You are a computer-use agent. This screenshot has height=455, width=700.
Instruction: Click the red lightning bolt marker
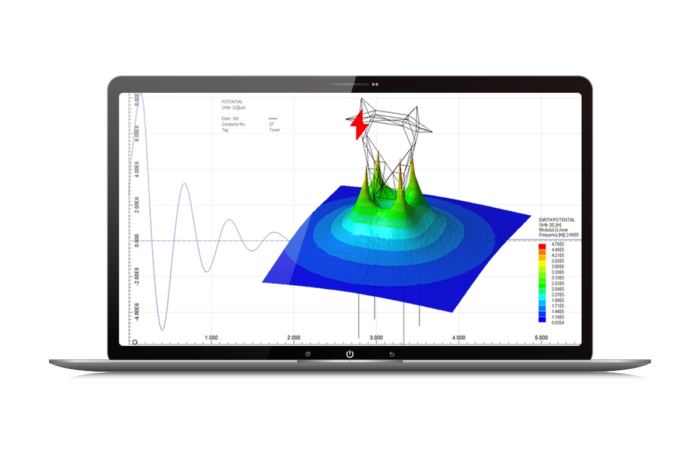356,124
